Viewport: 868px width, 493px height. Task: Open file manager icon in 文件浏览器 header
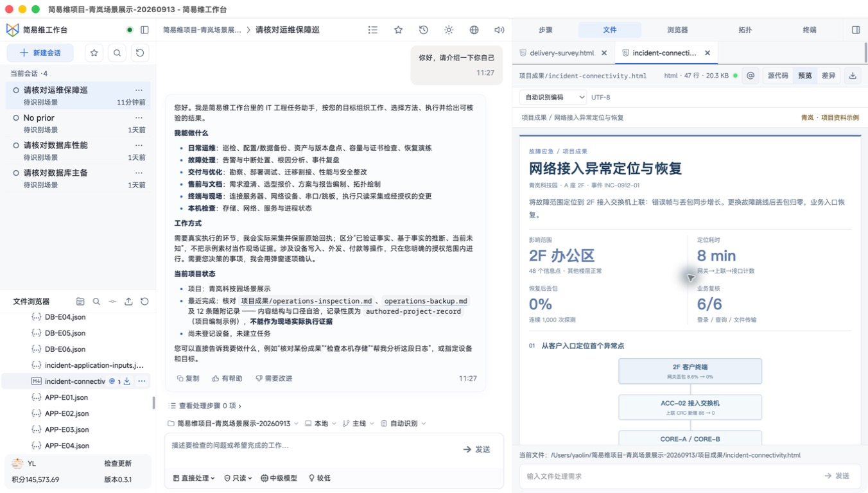80,301
